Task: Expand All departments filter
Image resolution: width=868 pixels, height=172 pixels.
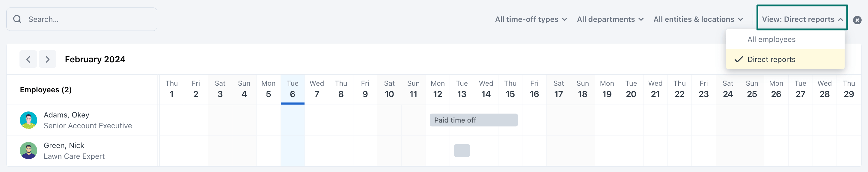Action: point(610,19)
